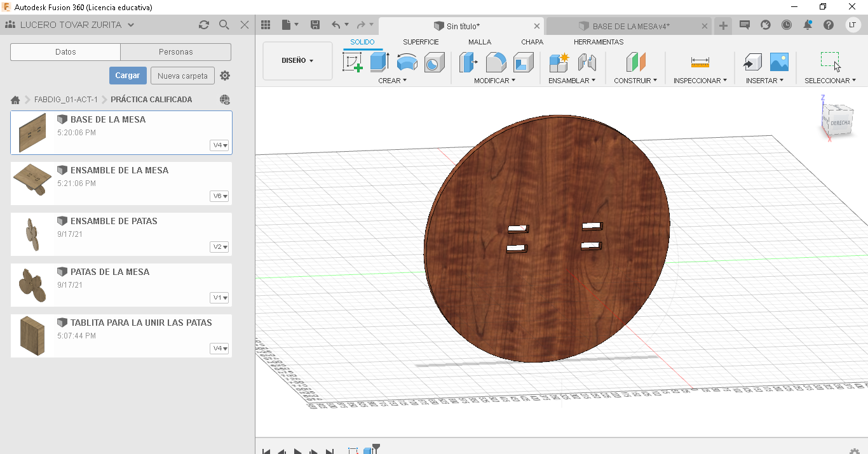This screenshot has height=454, width=868.
Task: Select the Fillet tool
Action: [x=496, y=62]
